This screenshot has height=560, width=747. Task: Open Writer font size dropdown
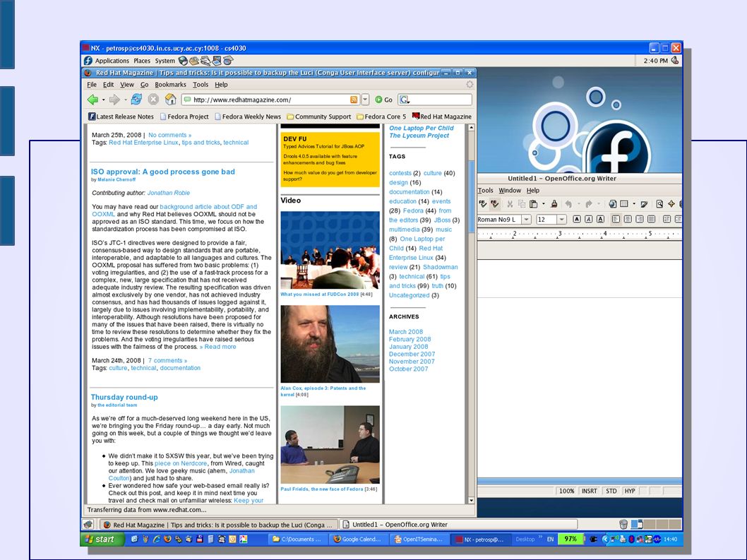tap(562, 219)
